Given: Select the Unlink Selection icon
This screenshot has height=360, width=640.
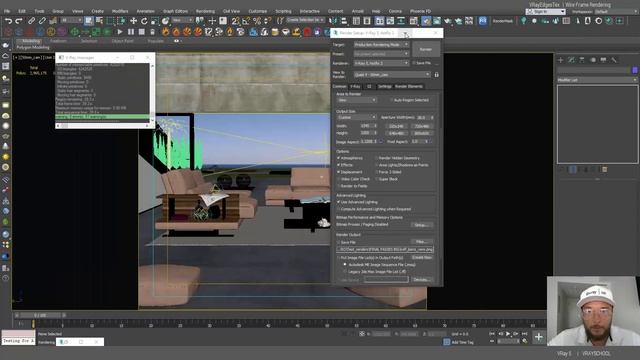Looking at the screenshot, I should click(42, 21).
